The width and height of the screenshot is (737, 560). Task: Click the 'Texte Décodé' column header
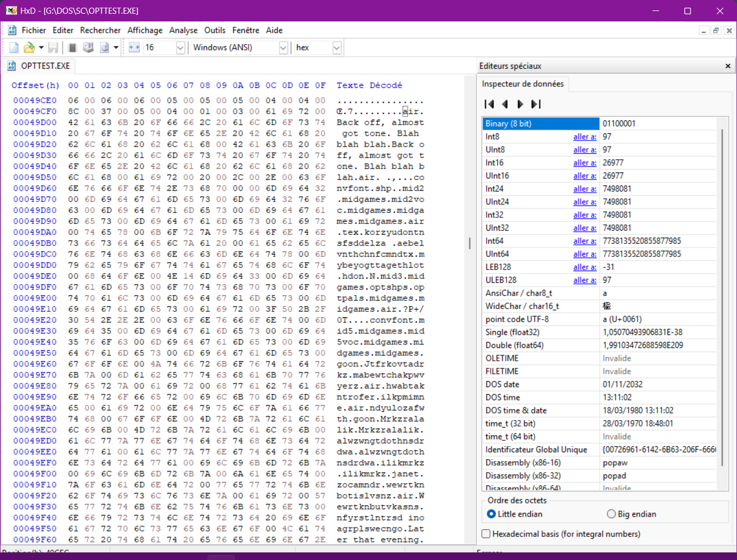tap(369, 86)
